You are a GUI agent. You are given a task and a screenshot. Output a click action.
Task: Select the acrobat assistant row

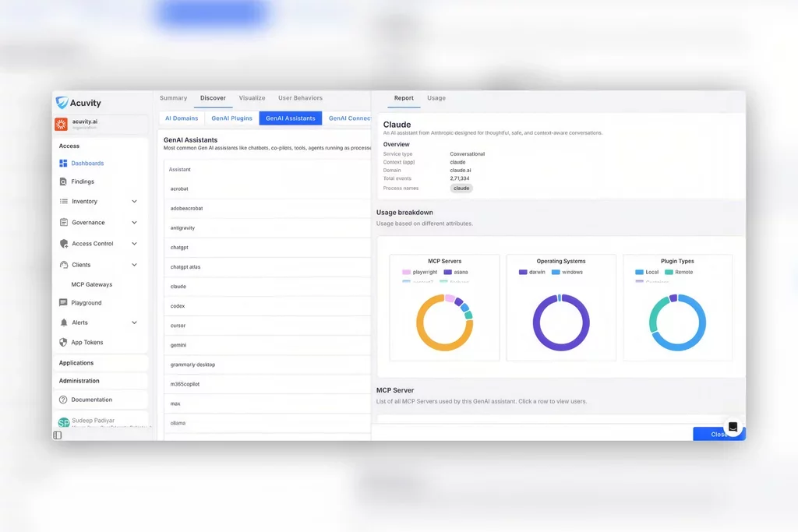click(x=267, y=188)
